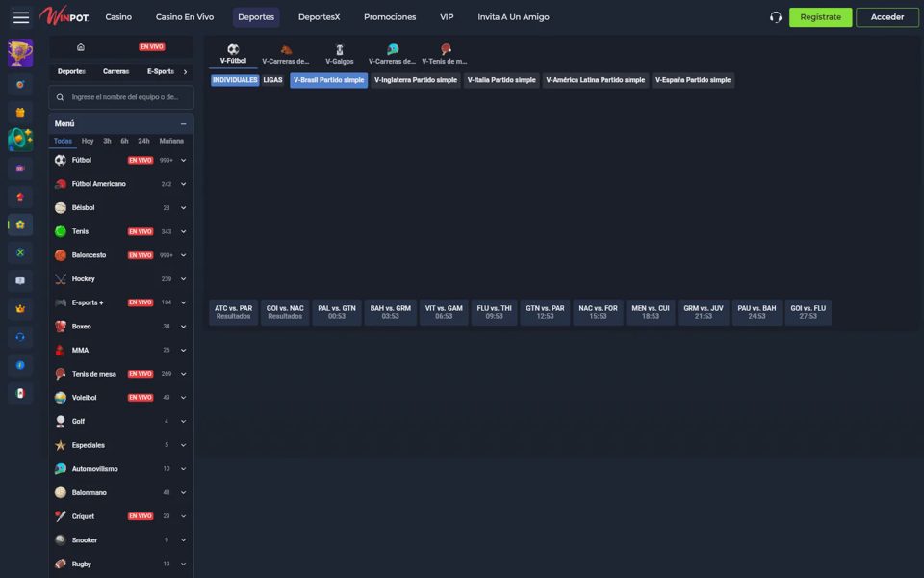Expand the Hockey sport list
Image resolution: width=924 pixels, height=578 pixels.
pos(183,279)
